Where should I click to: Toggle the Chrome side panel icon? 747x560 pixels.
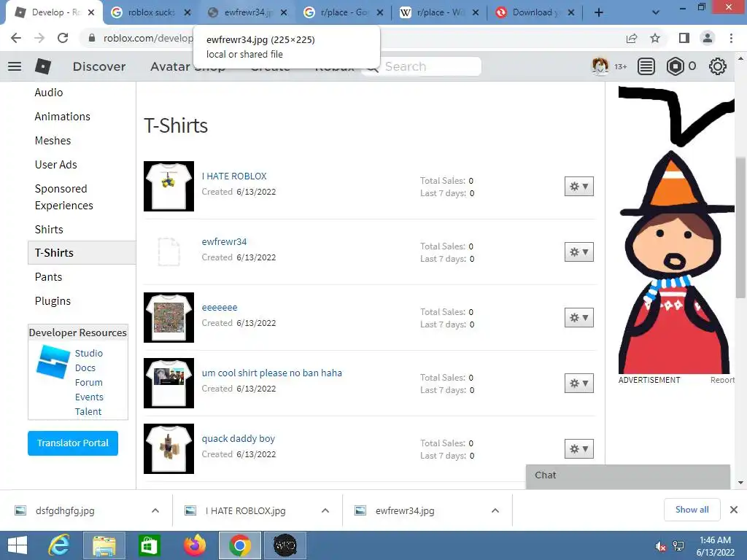[x=684, y=38]
